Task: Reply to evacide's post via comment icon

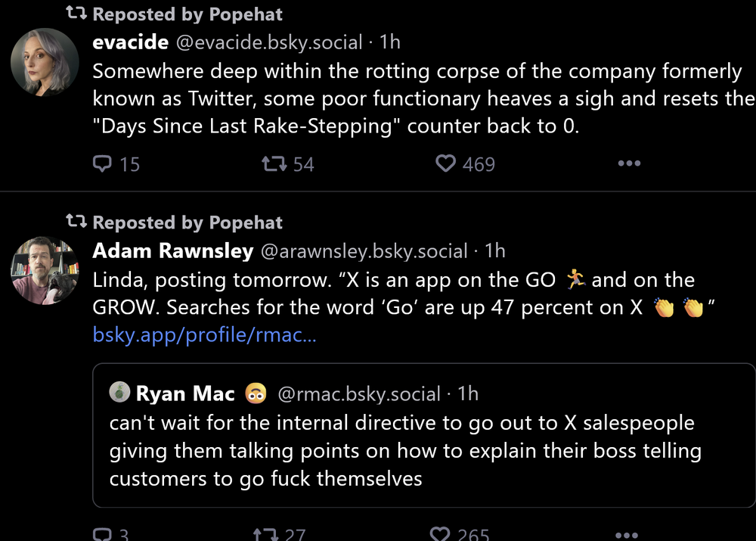Action: coord(102,163)
